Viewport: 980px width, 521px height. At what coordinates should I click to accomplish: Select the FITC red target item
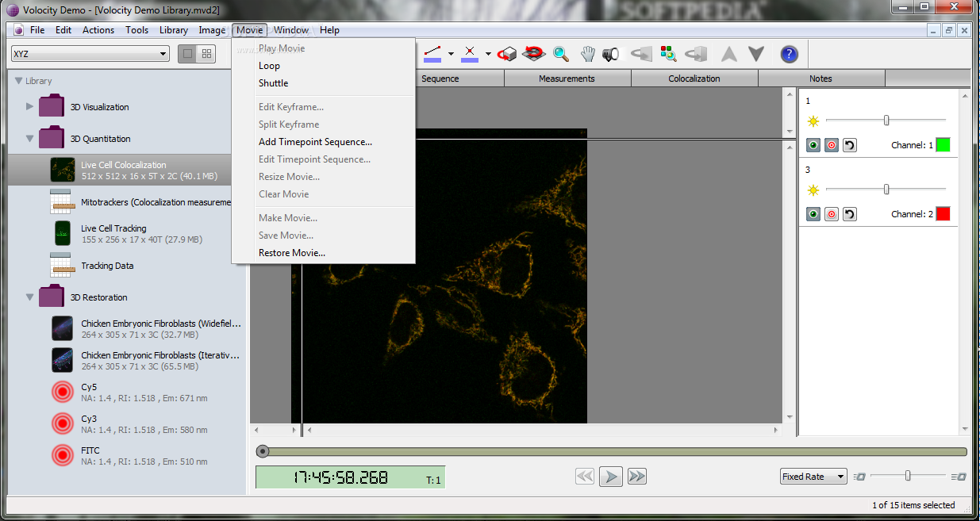coord(129,456)
